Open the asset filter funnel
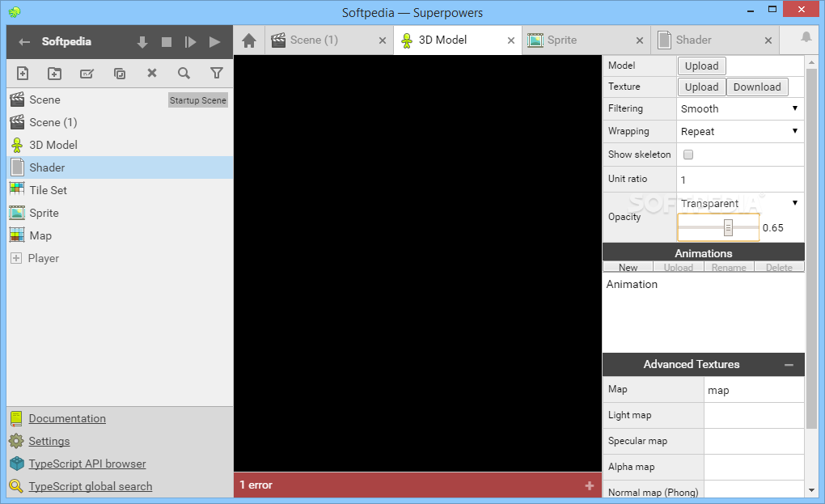This screenshot has height=504, width=825. click(216, 73)
